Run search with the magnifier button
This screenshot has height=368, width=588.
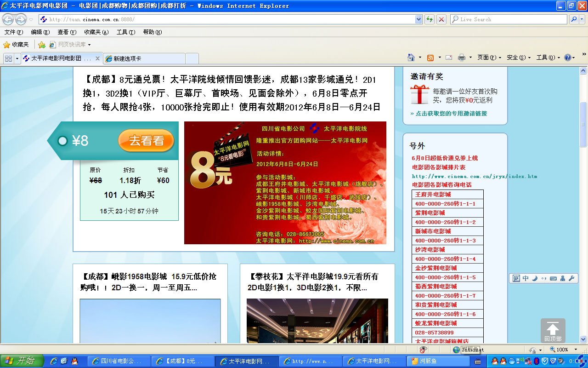[x=573, y=19]
